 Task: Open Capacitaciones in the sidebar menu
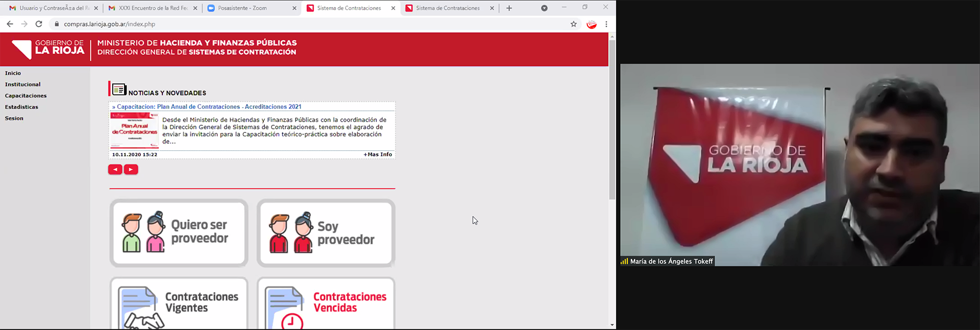click(x=26, y=96)
